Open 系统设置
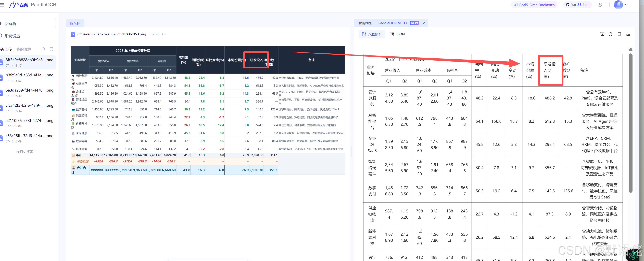 pos(10,36)
